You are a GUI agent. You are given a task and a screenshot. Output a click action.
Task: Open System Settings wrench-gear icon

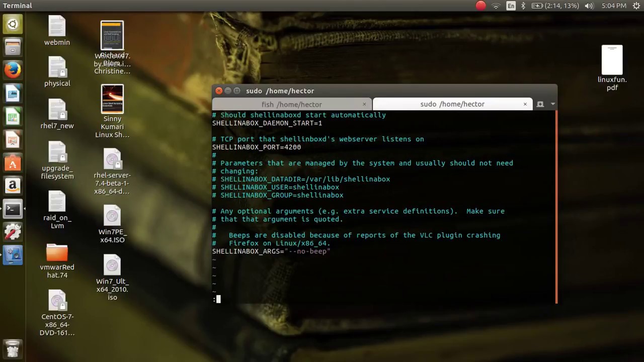(13, 232)
